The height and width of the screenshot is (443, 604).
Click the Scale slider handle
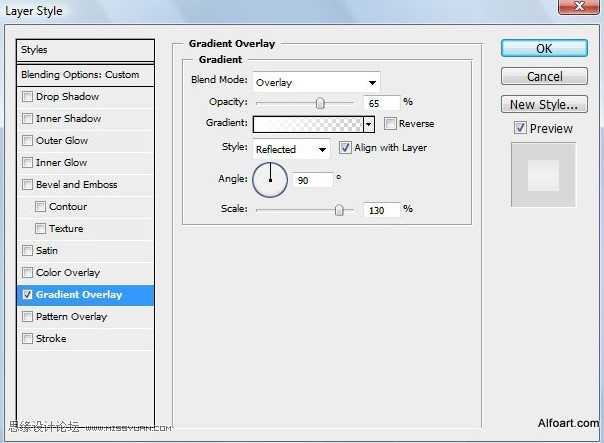pyautogui.click(x=339, y=210)
